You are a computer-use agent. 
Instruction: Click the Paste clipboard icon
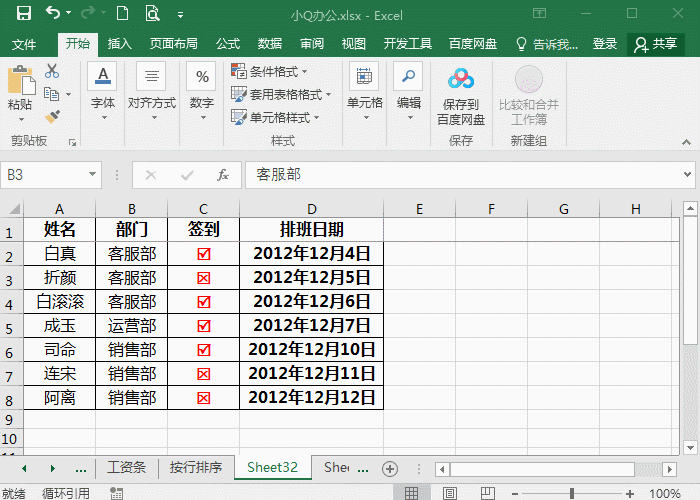21,80
